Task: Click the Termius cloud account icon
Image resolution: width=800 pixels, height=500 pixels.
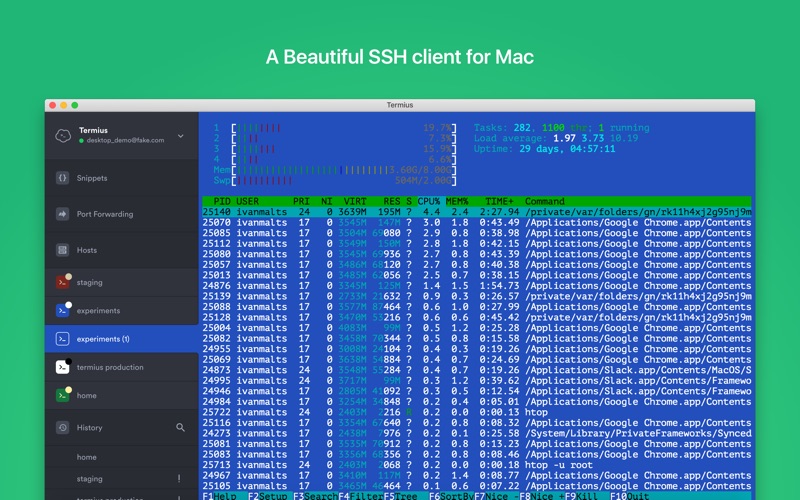Action: click(x=62, y=135)
